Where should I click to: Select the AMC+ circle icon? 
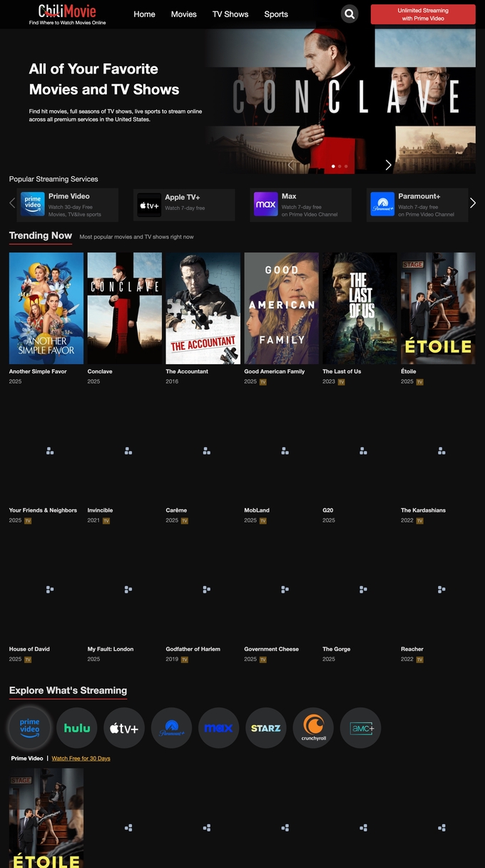pos(361,728)
